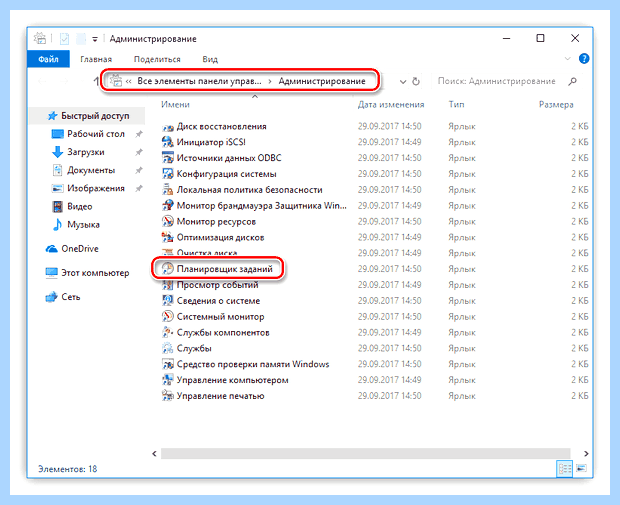Select the Системный монитор icon

coord(168,317)
